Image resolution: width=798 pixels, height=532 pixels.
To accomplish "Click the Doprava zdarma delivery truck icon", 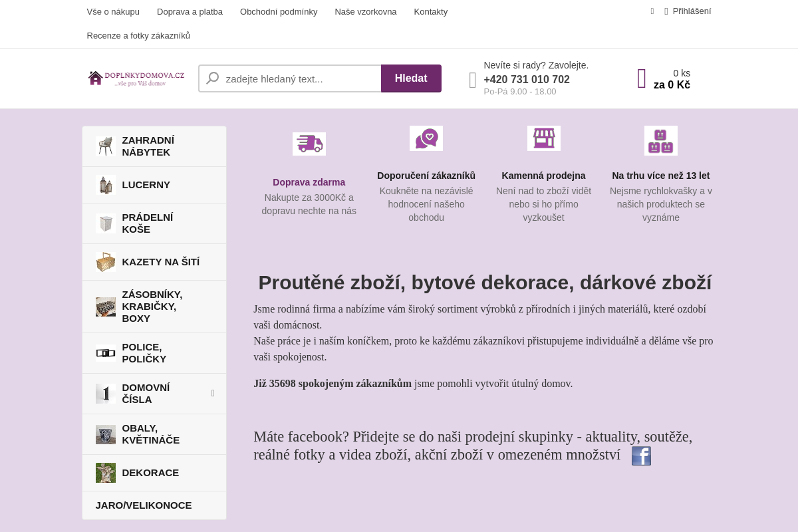I will [309, 144].
